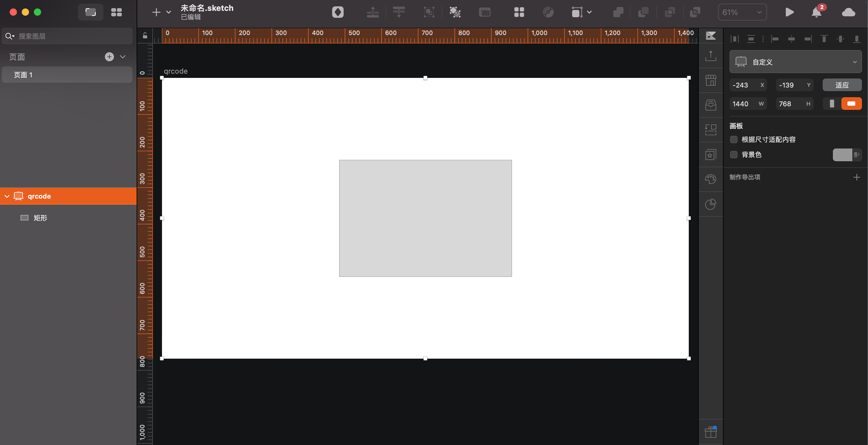The width and height of the screenshot is (868, 445).
Task: Click the background color swatch
Action: (842, 155)
